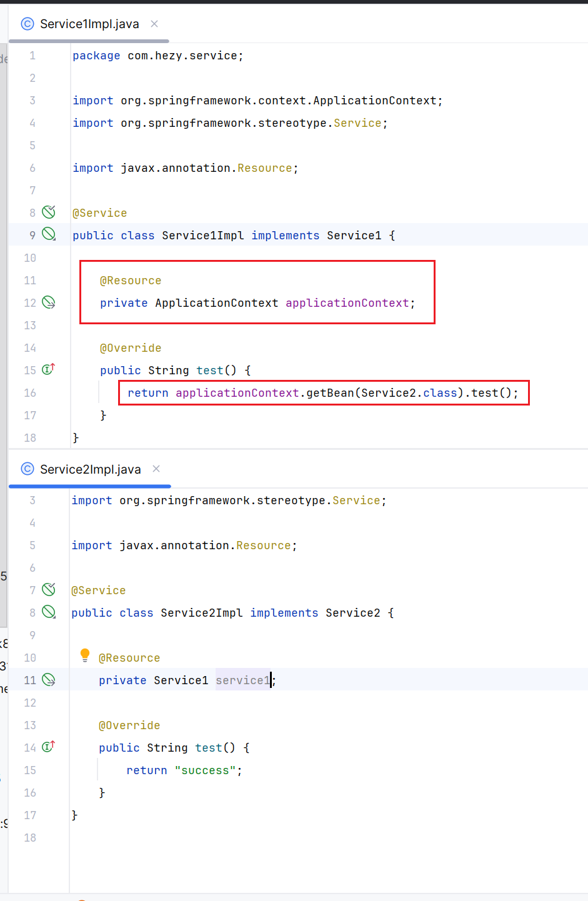Viewport: 588px width, 901px height.
Task: Close the Service1Impl.java tab
Action: (154, 24)
